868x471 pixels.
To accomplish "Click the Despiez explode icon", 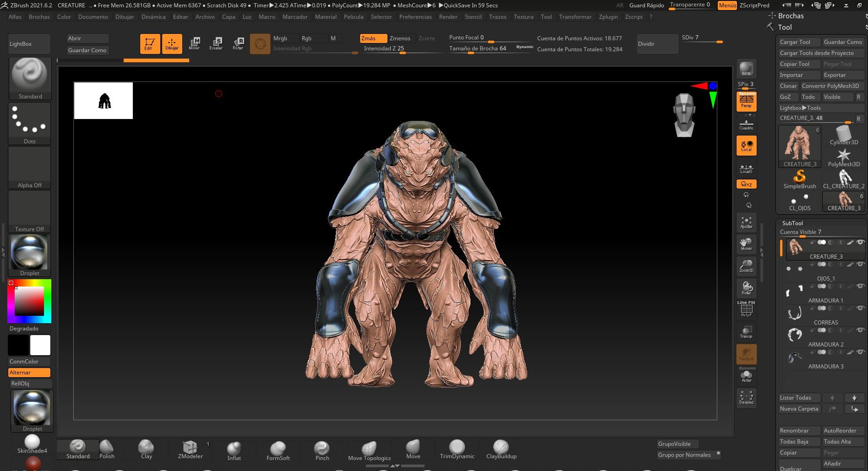I will point(746,398).
